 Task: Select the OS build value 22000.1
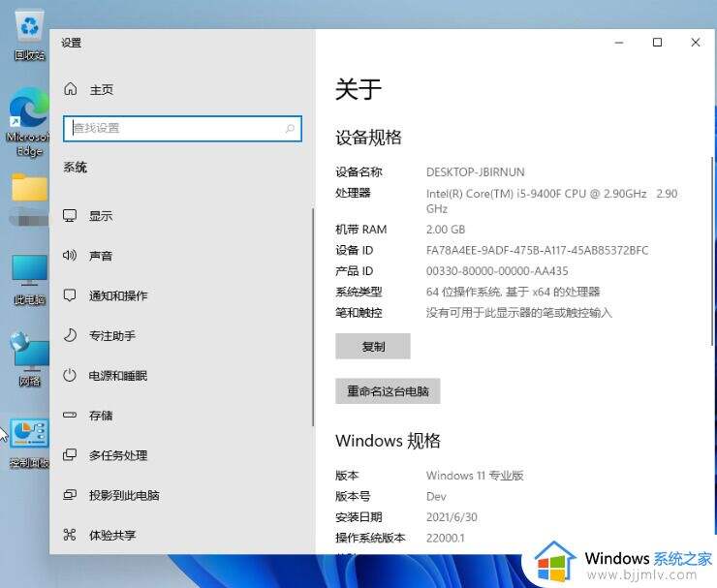coord(446,538)
